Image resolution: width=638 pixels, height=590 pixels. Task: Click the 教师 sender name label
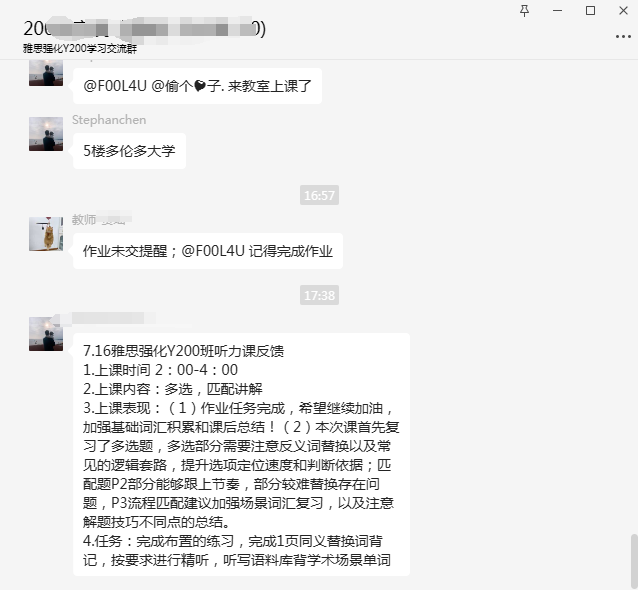(84, 220)
